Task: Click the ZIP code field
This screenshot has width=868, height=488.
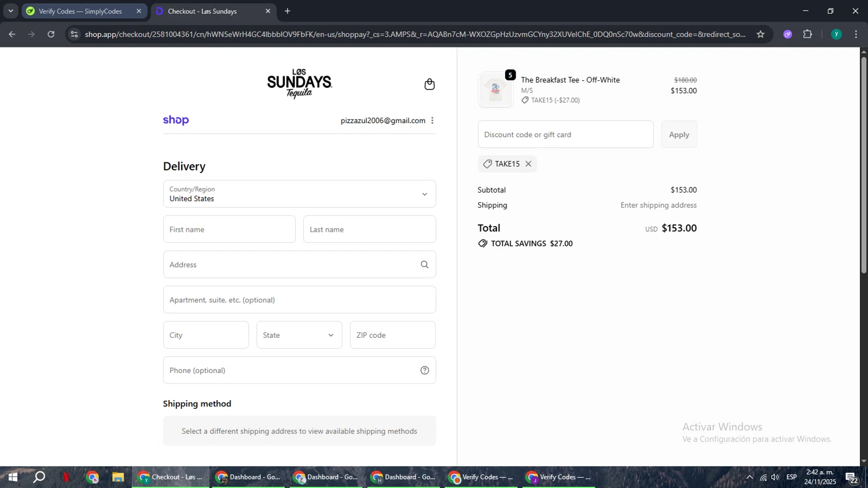Action: coord(393,335)
